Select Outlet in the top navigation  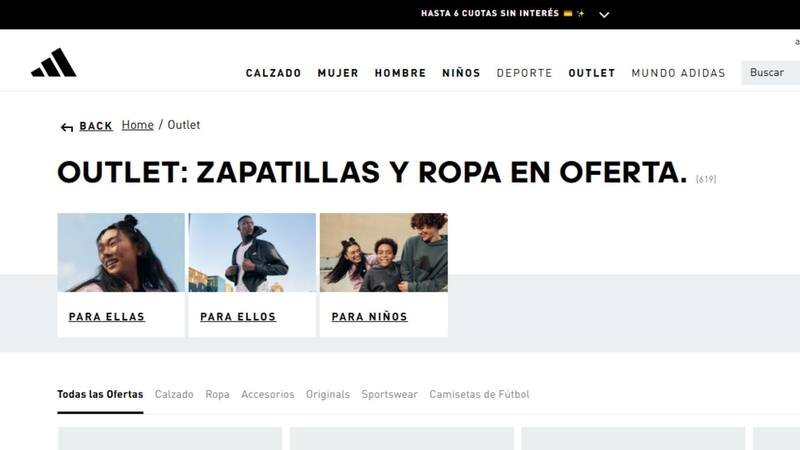click(591, 73)
